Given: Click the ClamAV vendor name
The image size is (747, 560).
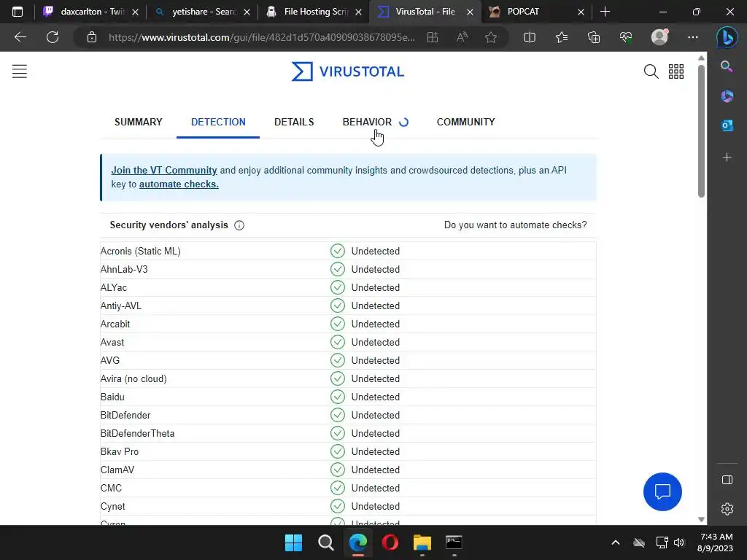Looking at the screenshot, I should tap(117, 470).
